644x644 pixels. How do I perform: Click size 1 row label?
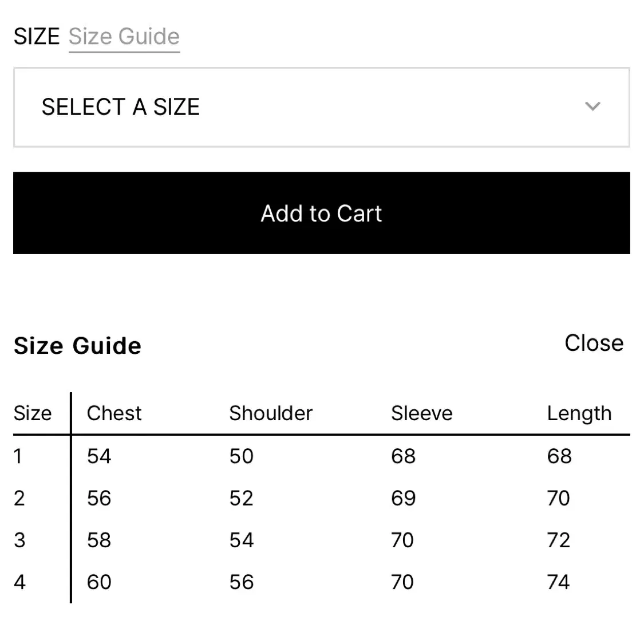click(x=18, y=456)
